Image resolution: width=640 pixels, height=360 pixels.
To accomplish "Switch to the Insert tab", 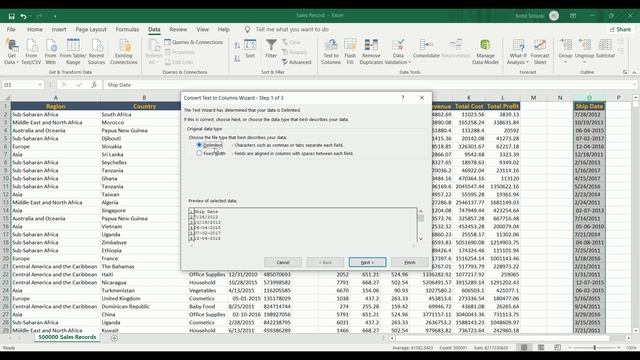I will tap(59, 29).
